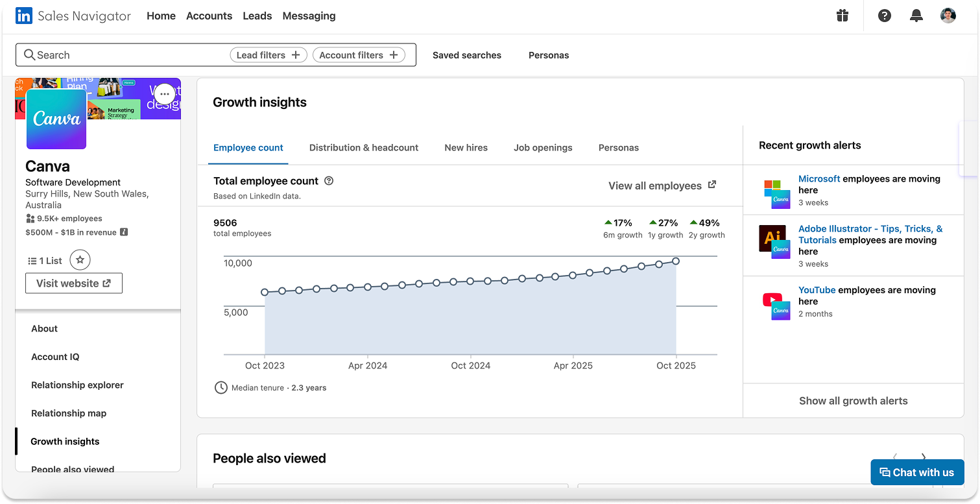Click the Microsoft alert logo
Image resolution: width=980 pixels, height=504 pixels.
coord(777,194)
